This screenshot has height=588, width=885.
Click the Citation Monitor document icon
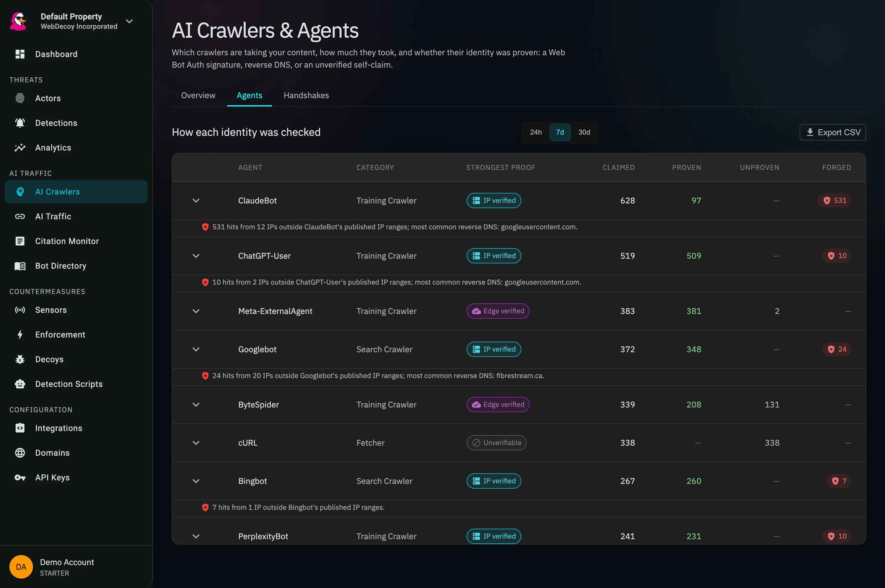click(20, 241)
